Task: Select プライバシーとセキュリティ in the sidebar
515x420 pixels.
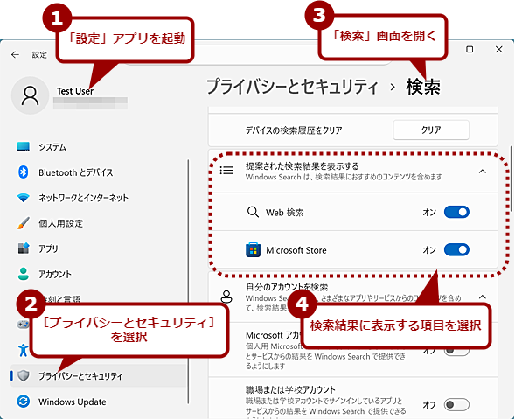Action: [x=99, y=375]
